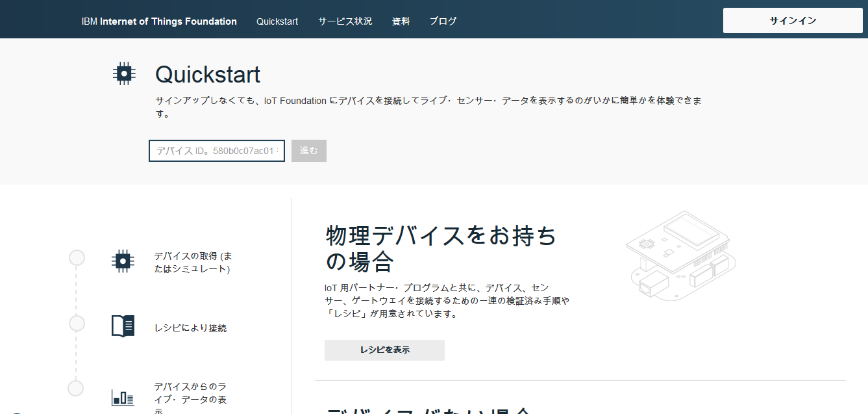Open the ブログ navigation link
The height and width of the screenshot is (414, 868).
point(443,21)
